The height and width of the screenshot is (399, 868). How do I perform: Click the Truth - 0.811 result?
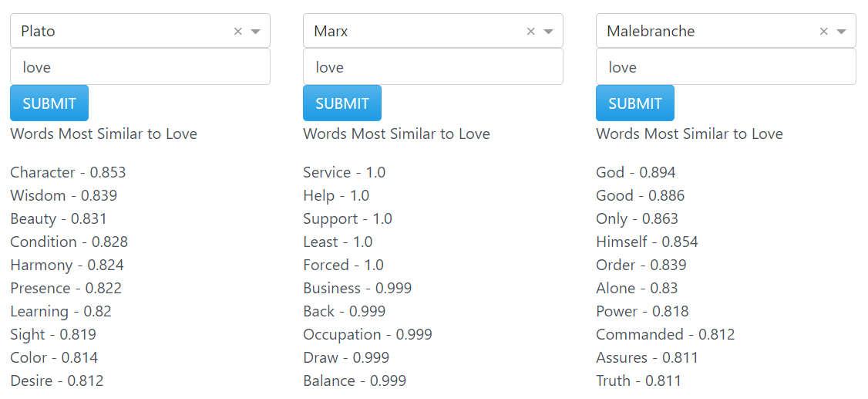(x=638, y=380)
